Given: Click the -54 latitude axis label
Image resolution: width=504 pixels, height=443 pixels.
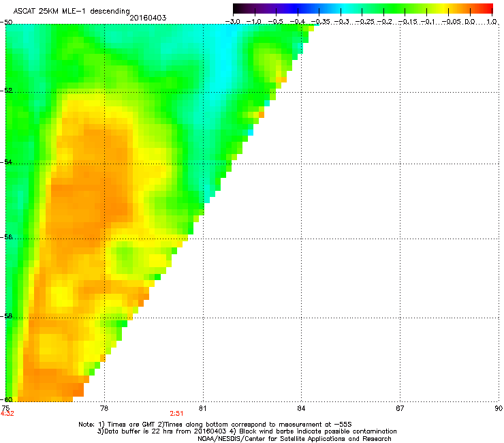Looking at the screenshot, I should [x=6, y=162].
